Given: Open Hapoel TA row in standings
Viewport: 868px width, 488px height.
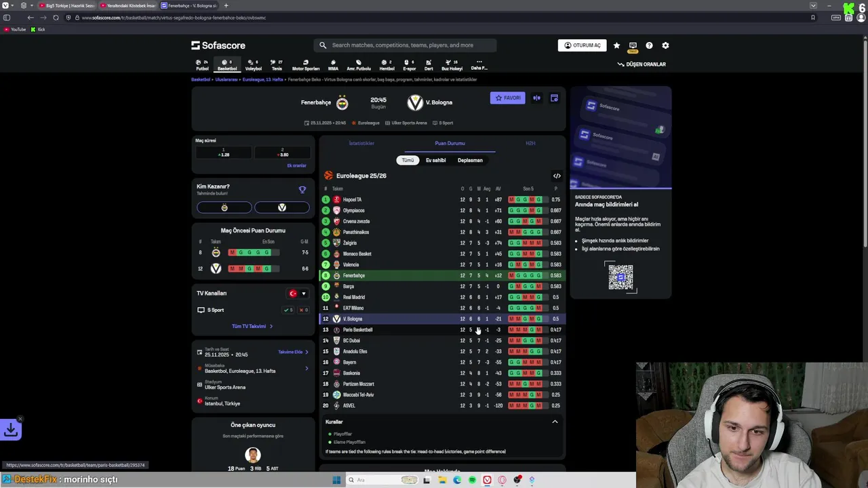Looking at the screenshot, I should coord(442,199).
